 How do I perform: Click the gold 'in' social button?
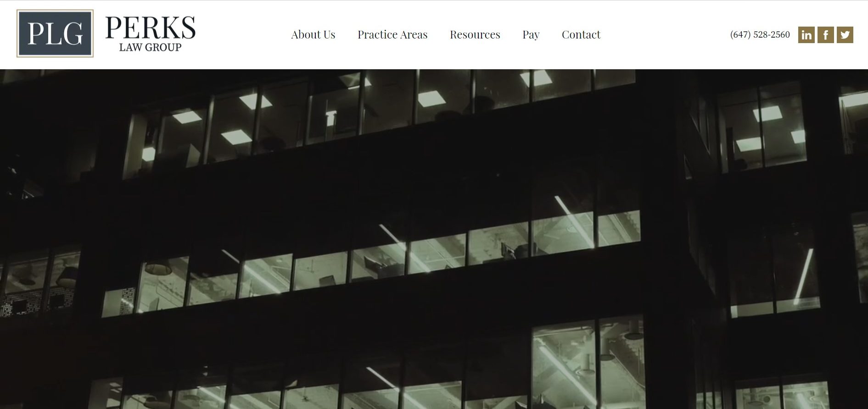pos(806,35)
